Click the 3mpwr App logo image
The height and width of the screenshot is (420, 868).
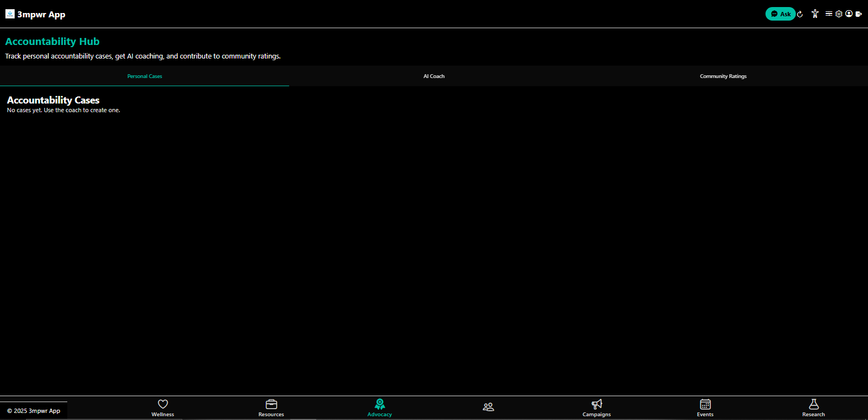point(10,14)
